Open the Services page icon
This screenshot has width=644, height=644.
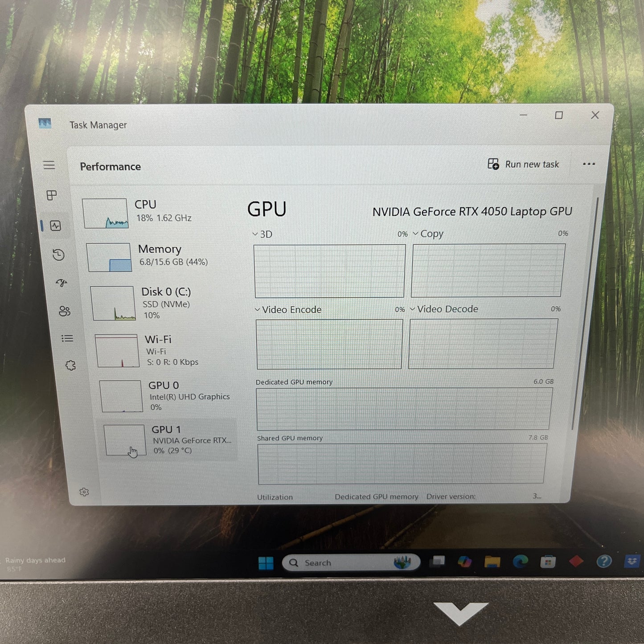tap(70, 365)
